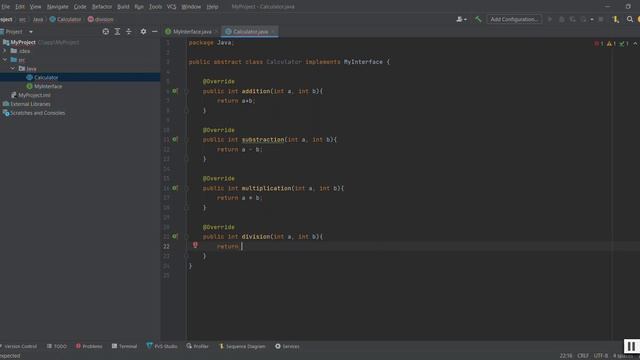Click the Add Configuration button
This screenshot has width=640, height=360.
[514, 19]
